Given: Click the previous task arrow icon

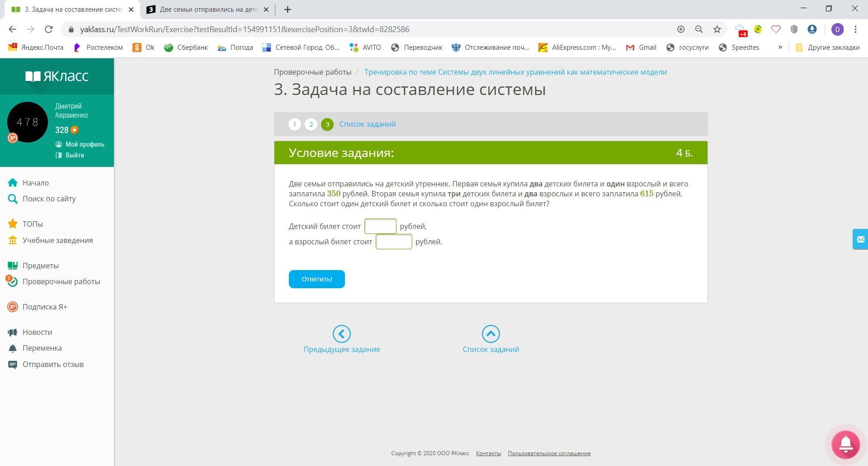Looking at the screenshot, I should coord(342,334).
